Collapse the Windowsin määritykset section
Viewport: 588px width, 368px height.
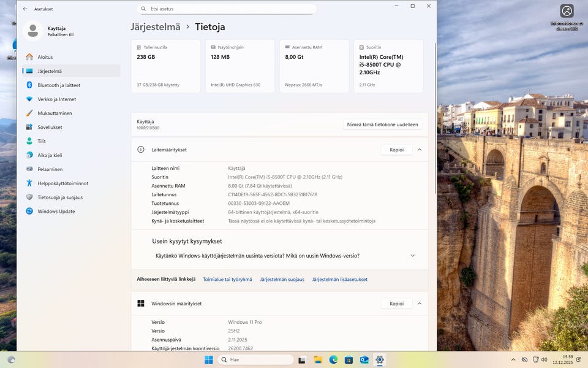(420, 304)
